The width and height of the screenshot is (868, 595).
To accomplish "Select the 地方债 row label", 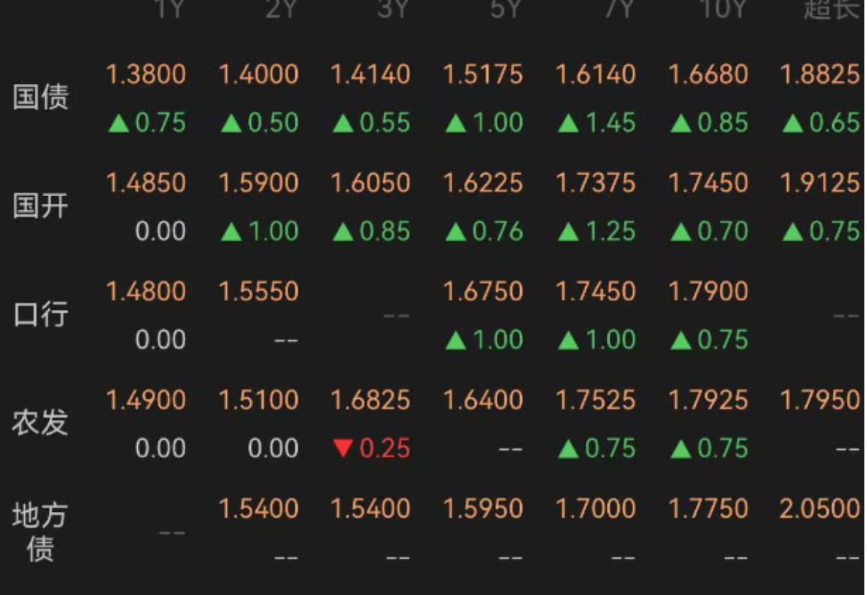I will point(40,532).
